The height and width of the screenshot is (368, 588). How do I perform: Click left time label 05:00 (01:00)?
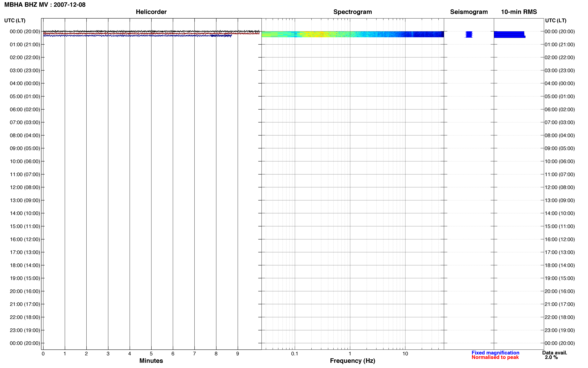coord(25,96)
